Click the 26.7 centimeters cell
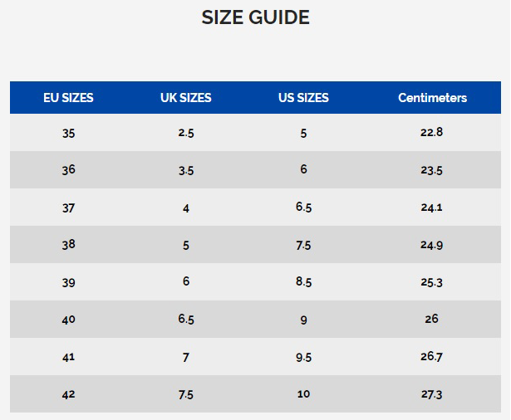 [x=431, y=357]
